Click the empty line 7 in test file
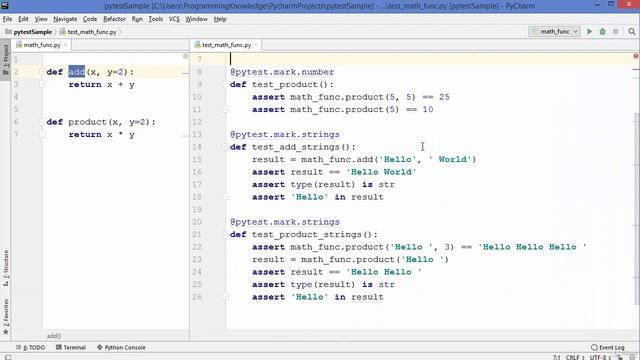Image resolution: width=640 pixels, height=360 pixels. (x=429, y=59)
